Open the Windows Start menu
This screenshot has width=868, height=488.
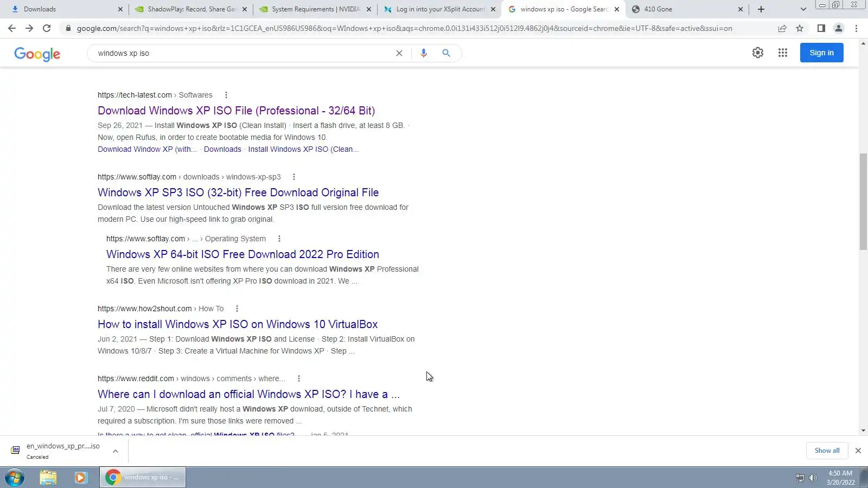pos(15,478)
